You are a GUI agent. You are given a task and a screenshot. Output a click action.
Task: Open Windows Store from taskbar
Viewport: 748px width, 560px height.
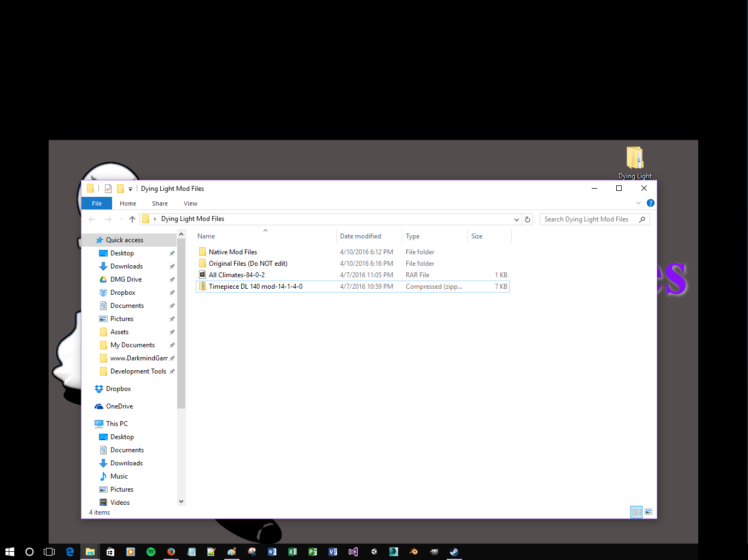110,552
